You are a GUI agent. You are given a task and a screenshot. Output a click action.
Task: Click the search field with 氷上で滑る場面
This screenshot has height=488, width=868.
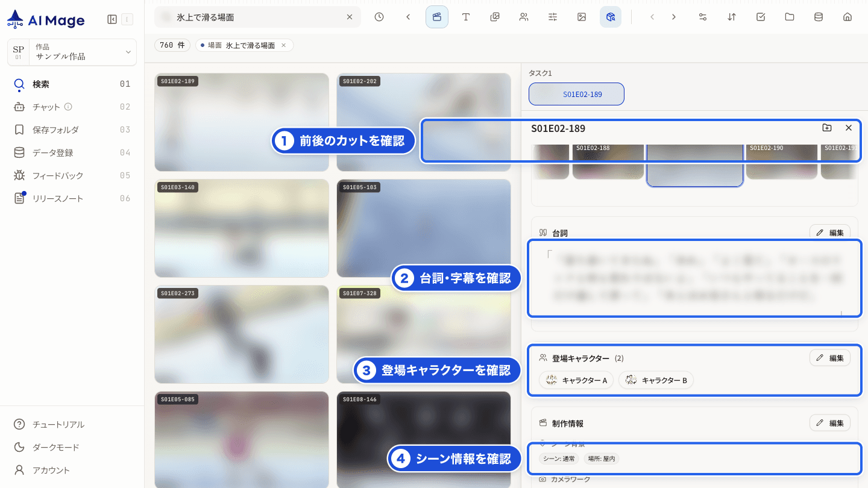pos(257,17)
